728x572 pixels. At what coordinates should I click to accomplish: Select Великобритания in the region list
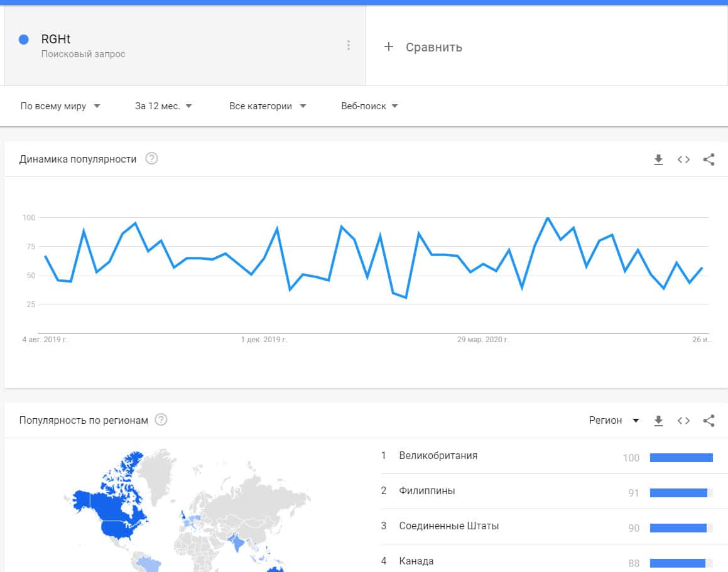click(x=438, y=456)
